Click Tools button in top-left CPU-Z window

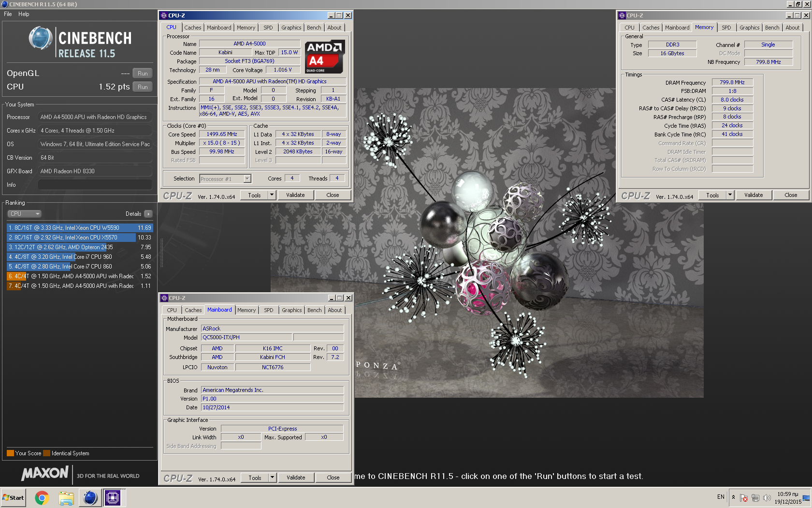(x=255, y=195)
